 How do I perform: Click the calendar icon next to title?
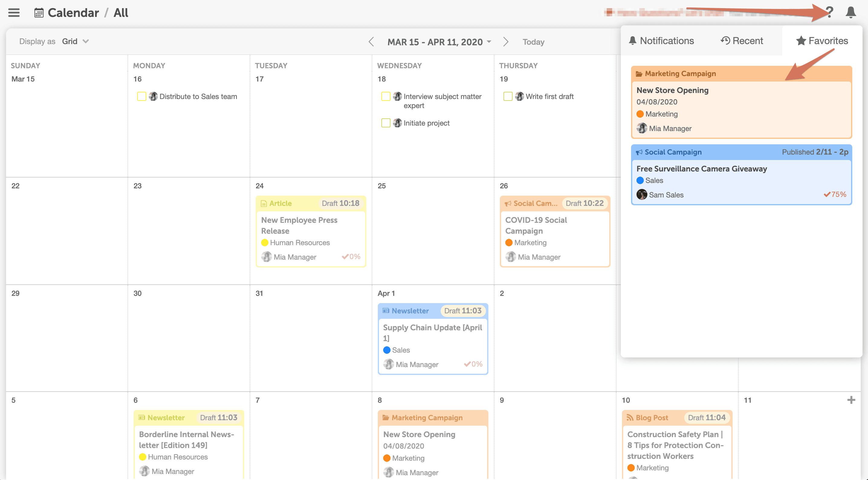coord(39,13)
